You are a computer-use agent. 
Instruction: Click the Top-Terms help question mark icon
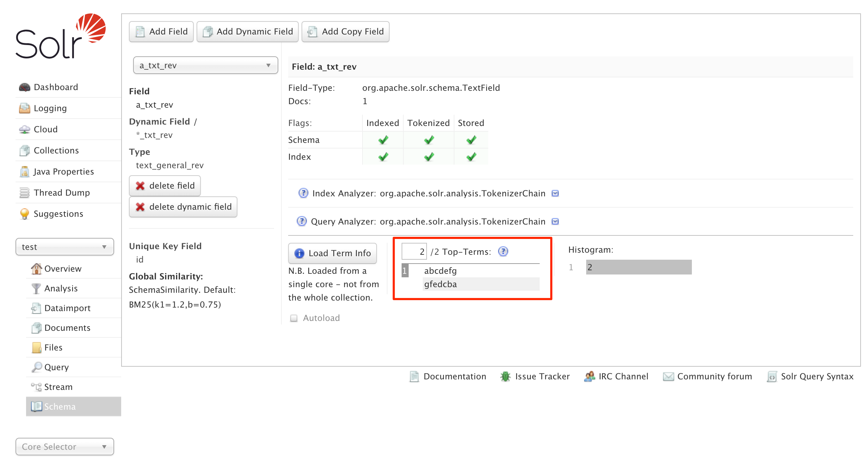point(503,252)
